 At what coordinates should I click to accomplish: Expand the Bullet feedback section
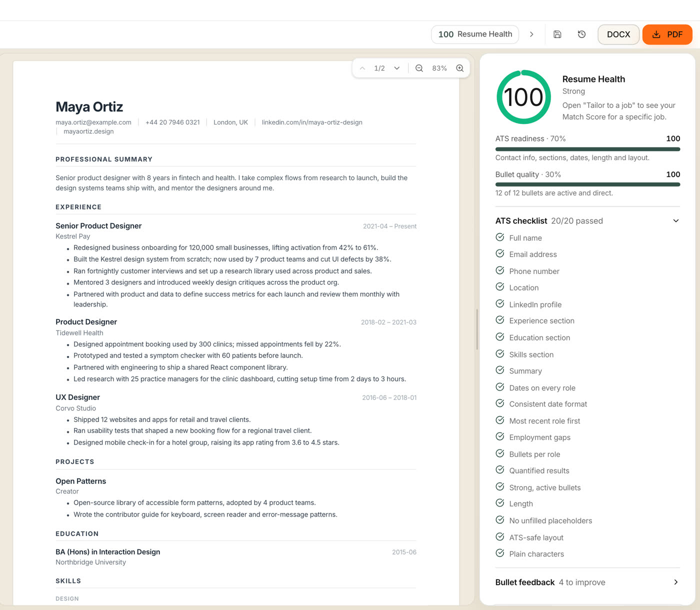click(676, 582)
